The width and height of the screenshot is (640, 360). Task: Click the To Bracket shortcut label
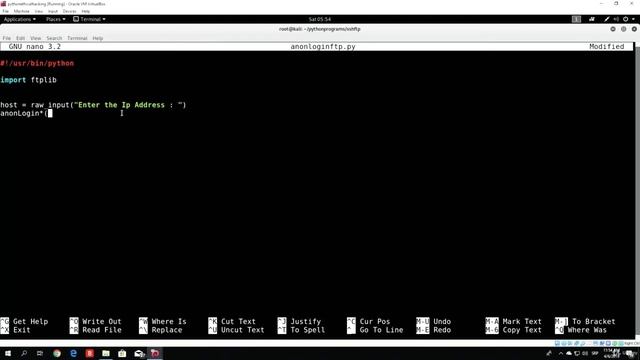click(593, 322)
